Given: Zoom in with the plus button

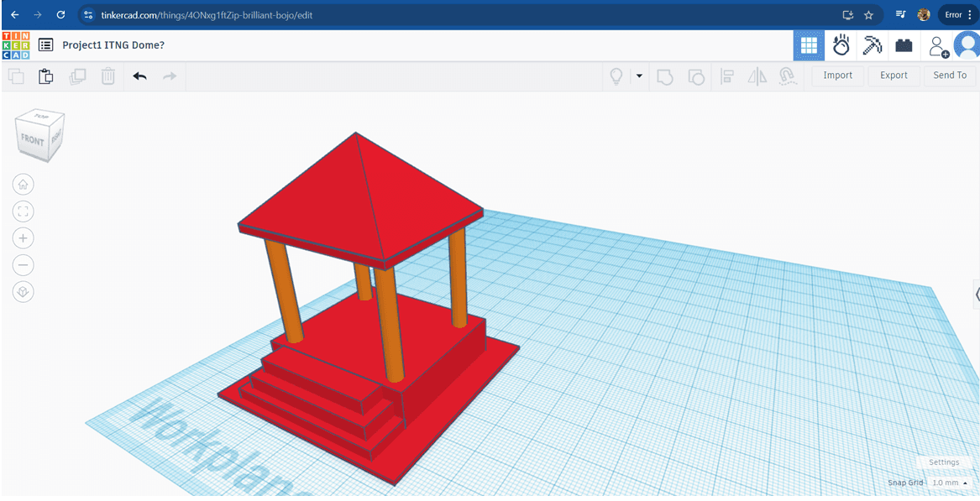Looking at the screenshot, I should click(x=24, y=237).
